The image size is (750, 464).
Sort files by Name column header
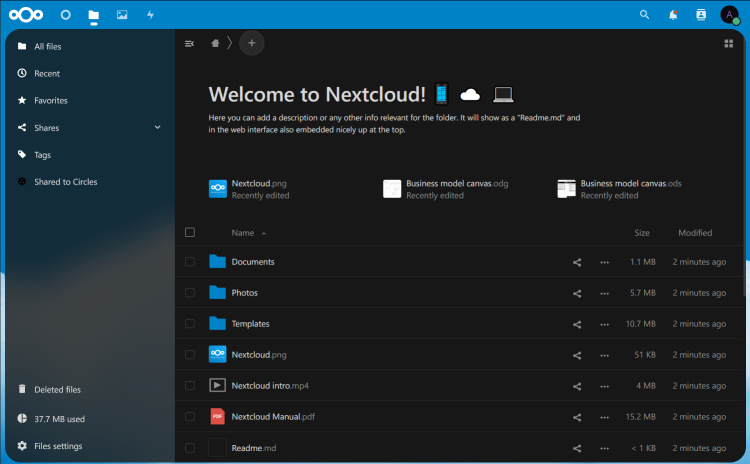pyautogui.click(x=243, y=233)
